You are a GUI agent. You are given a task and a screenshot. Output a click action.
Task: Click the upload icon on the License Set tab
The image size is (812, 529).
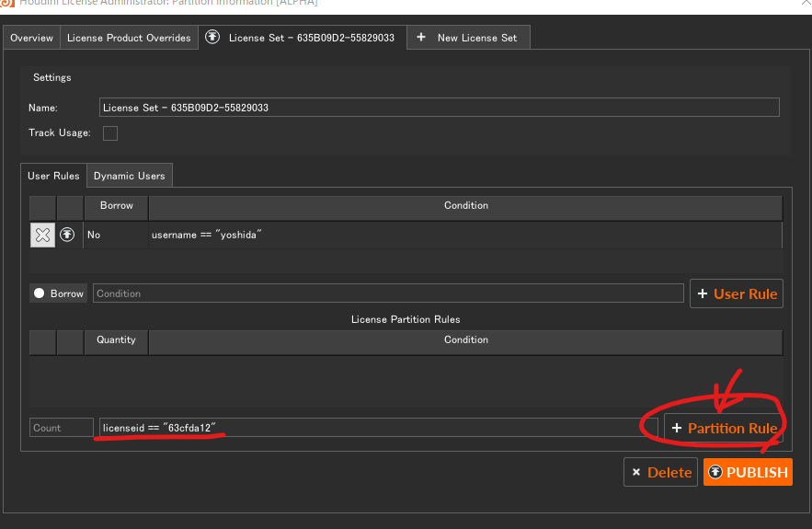(x=212, y=38)
